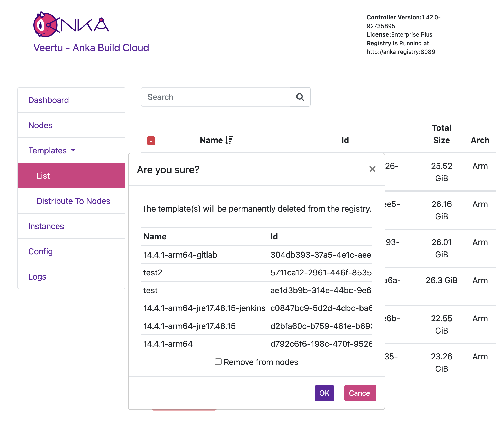
Task: Expand the Templates dropdown caret
Action: 74,150
